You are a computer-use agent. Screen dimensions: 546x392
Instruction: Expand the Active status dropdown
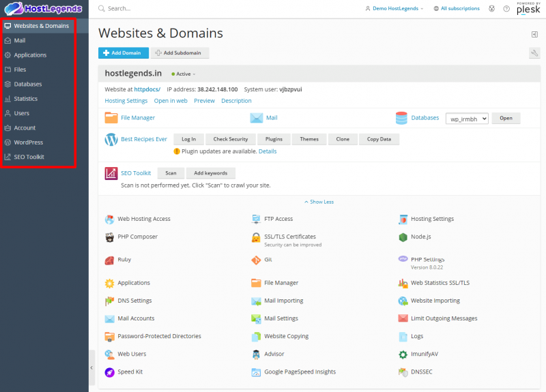pos(184,74)
